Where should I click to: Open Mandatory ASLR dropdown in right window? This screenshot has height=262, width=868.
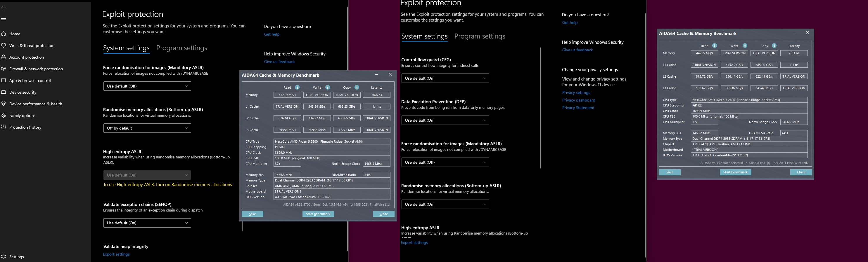click(x=445, y=162)
